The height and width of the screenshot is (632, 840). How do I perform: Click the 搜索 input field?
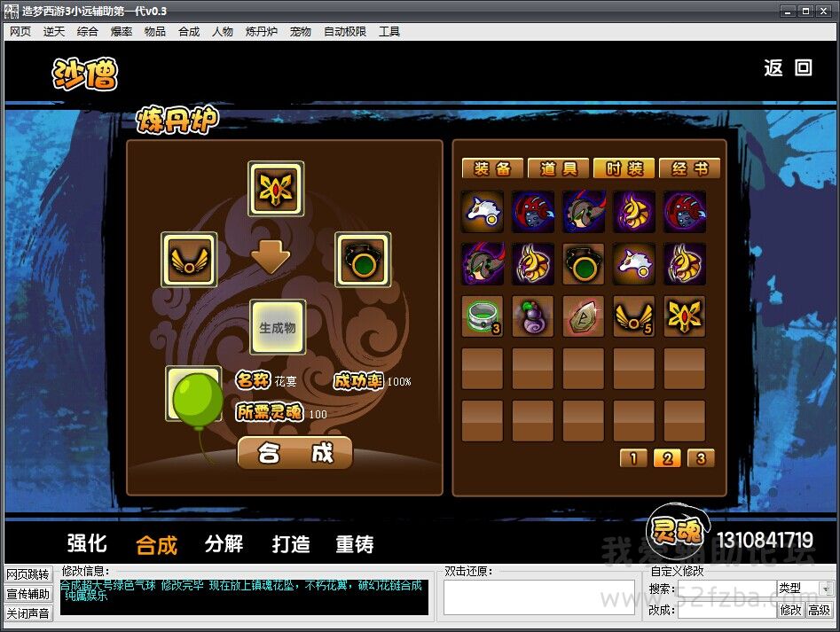pos(727,589)
